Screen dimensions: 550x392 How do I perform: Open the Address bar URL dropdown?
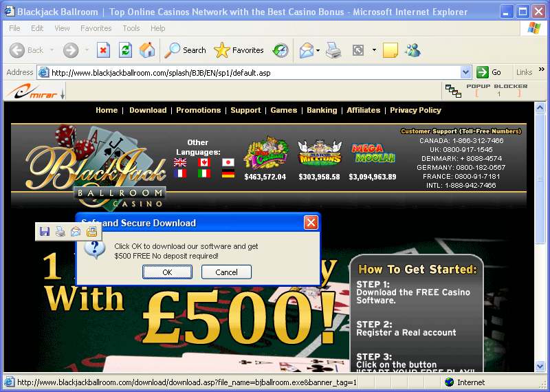click(465, 73)
